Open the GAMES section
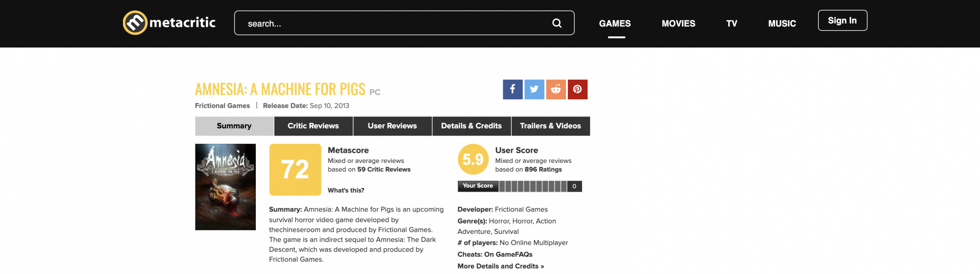The image size is (980, 274). coord(614,23)
